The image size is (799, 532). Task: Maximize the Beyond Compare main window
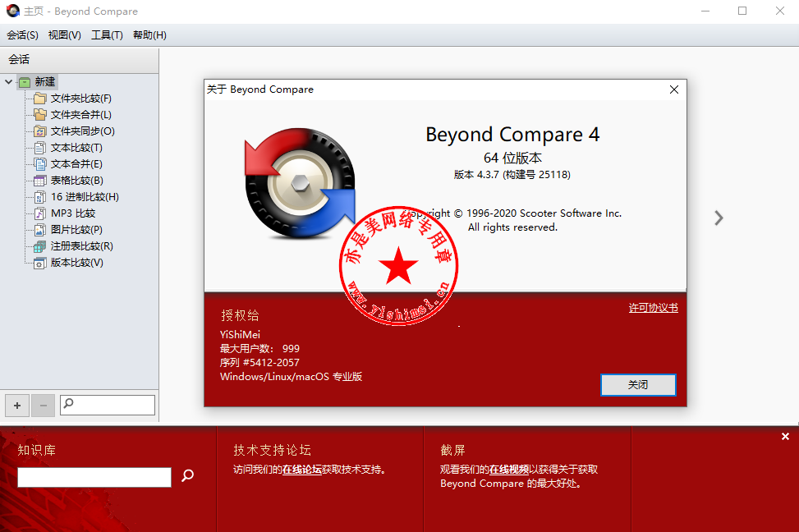(x=742, y=11)
